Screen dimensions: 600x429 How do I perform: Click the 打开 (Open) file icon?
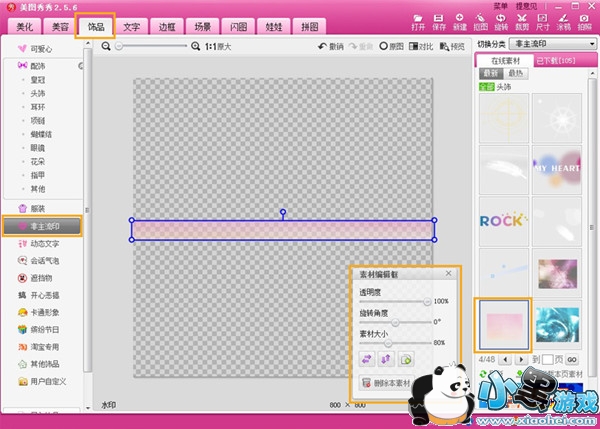(418, 20)
